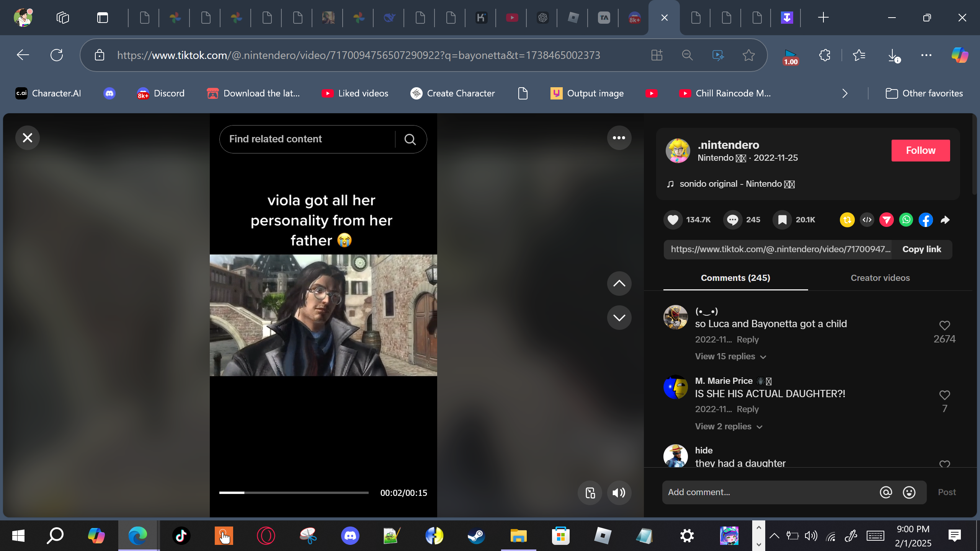The height and width of the screenshot is (551, 980).
Task: Expand View 2 replies
Action: 728,426
